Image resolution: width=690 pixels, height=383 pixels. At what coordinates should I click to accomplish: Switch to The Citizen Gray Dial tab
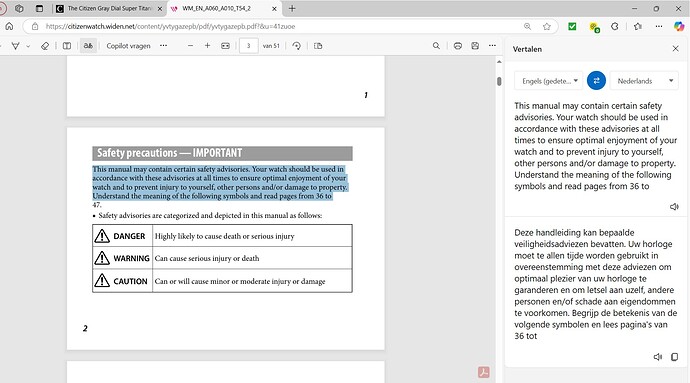[x=109, y=8]
